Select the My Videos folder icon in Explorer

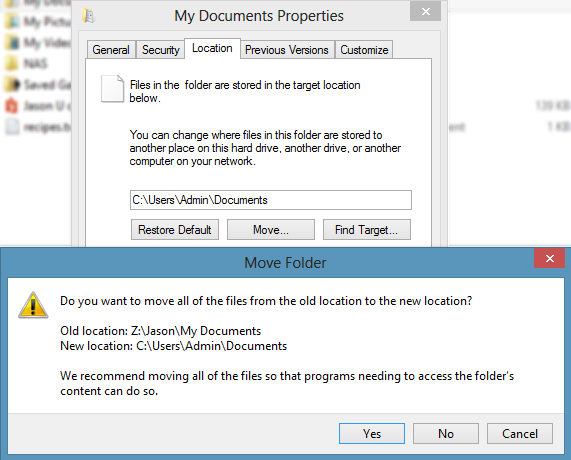coord(12,43)
